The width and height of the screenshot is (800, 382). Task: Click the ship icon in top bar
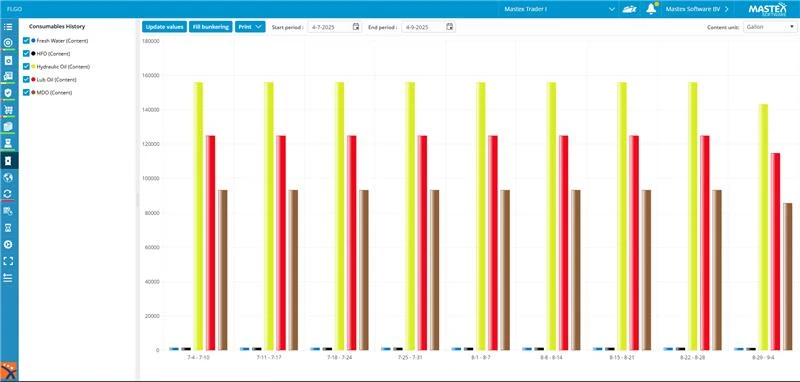[x=630, y=9]
